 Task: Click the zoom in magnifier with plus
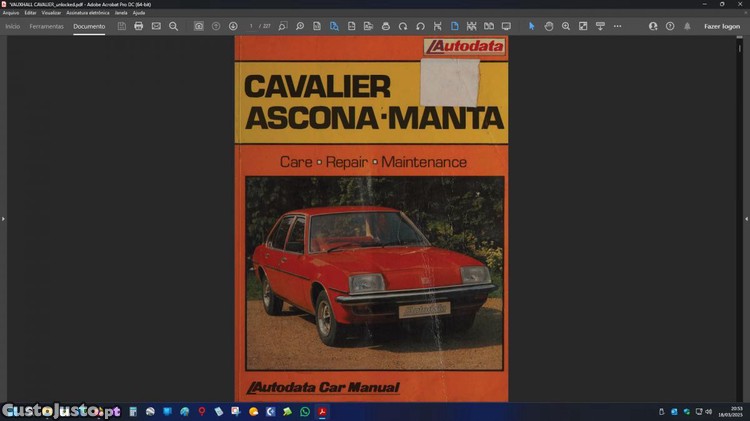click(x=566, y=26)
